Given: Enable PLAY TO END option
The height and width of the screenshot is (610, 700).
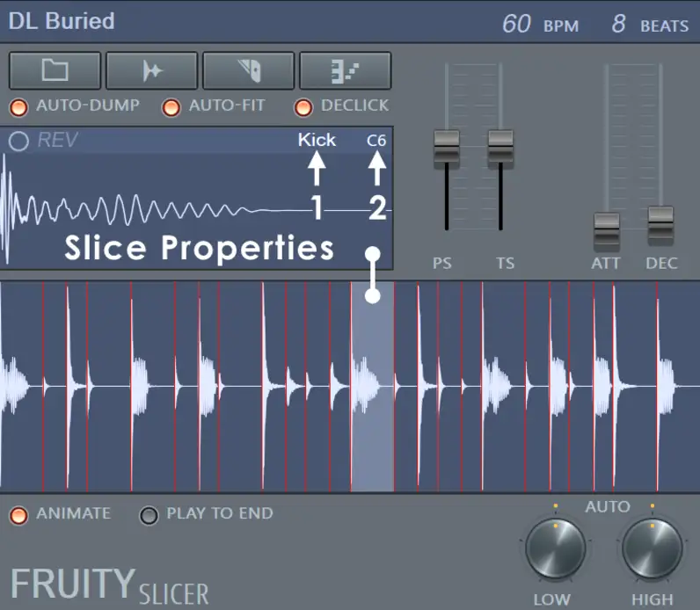Looking at the screenshot, I should coord(150,514).
